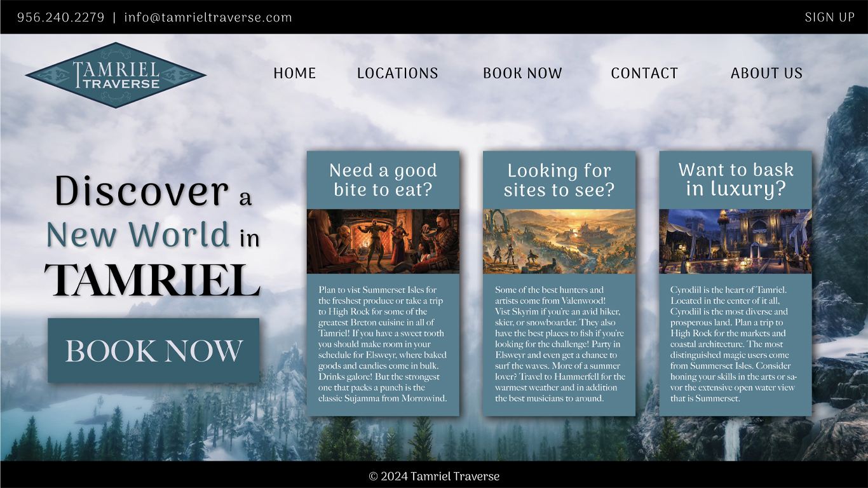Select BOOK NOW in the top navigation menu
Viewport: 868px width, 488px height.
(x=522, y=73)
